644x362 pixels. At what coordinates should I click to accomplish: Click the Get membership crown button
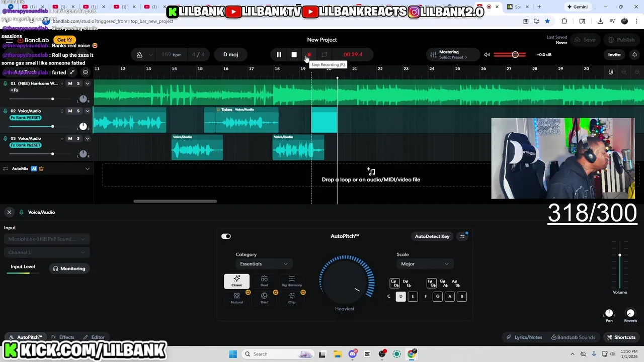click(64, 40)
